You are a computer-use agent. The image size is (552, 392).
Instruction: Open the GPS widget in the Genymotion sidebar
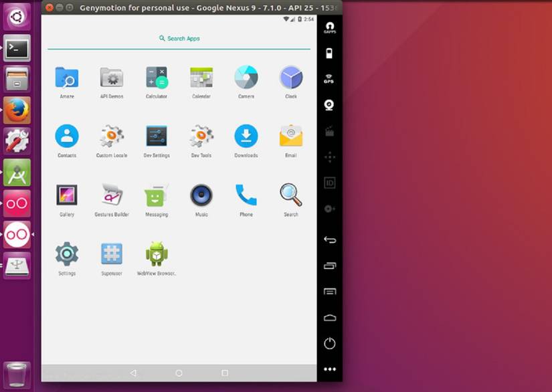pyautogui.click(x=330, y=78)
